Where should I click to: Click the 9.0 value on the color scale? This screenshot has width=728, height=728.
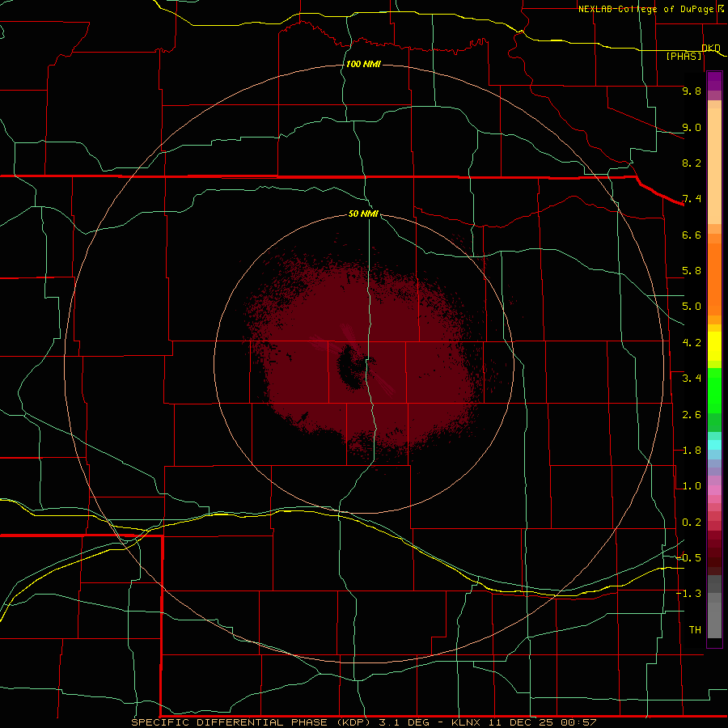692,127
